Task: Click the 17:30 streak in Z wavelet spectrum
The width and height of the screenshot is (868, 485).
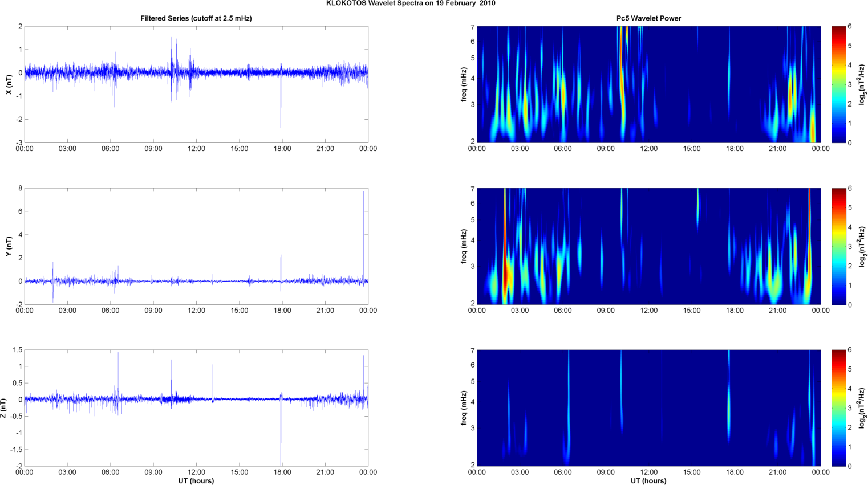Action: [729, 396]
